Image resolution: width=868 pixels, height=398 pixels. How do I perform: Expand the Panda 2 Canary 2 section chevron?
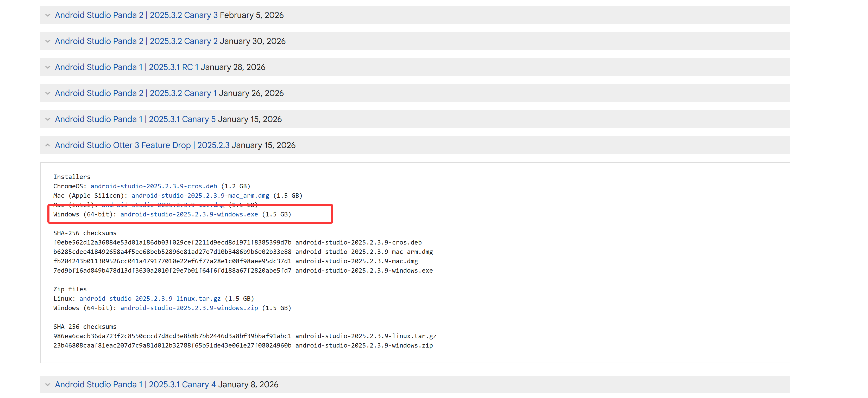(x=47, y=41)
